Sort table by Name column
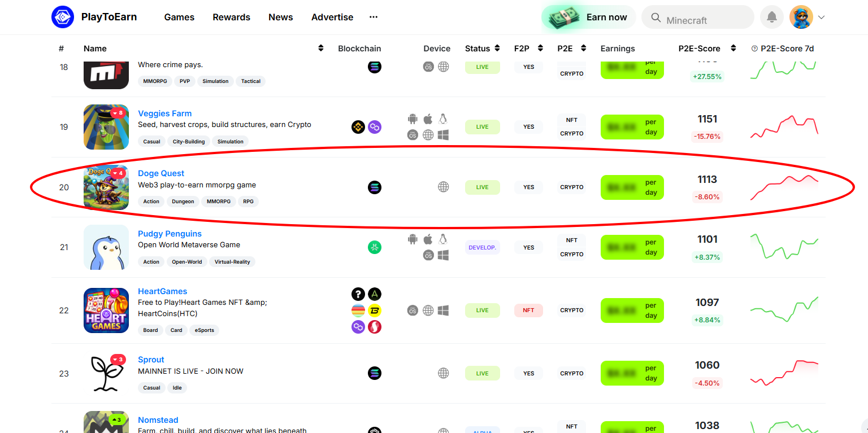The height and width of the screenshot is (433, 868). (x=321, y=49)
